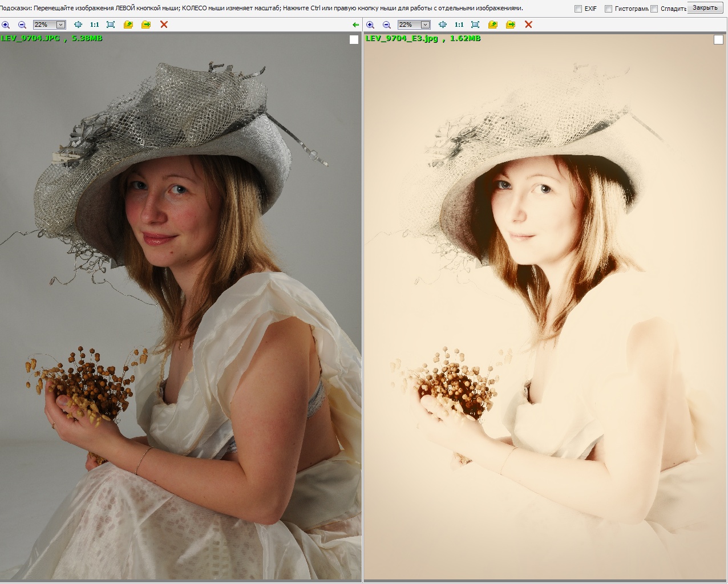Zoom out on the left image pane
728x584 pixels.
point(22,25)
